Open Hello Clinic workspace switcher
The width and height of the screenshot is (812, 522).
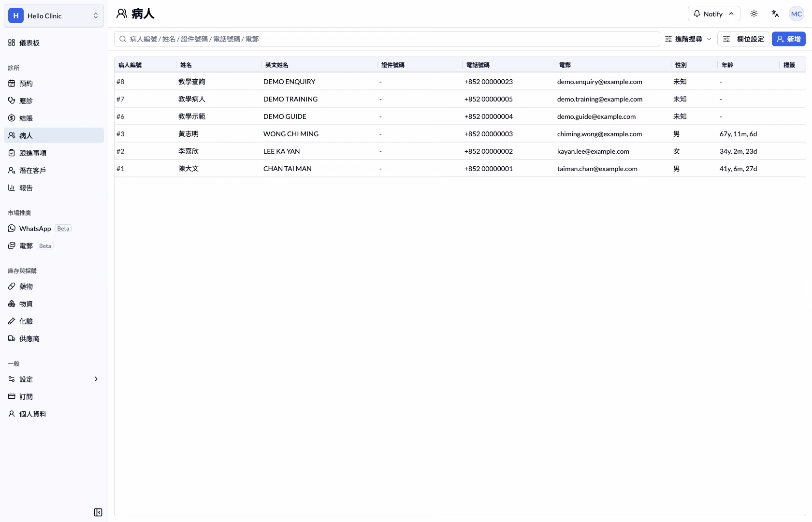(54, 16)
